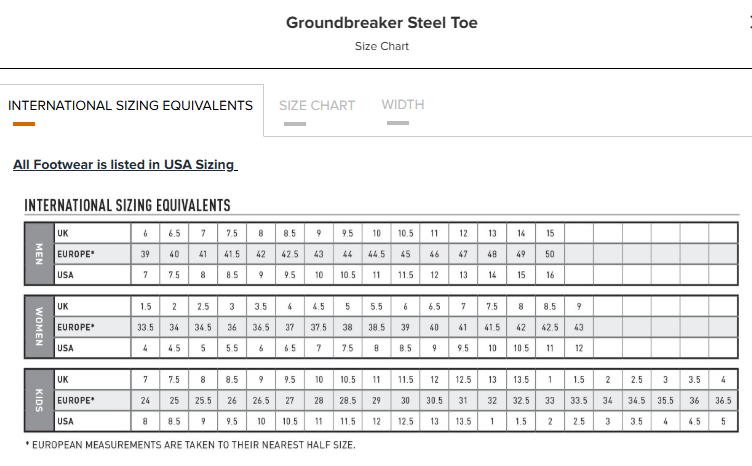The height and width of the screenshot is (466, 752).
Task: Select kids' Europe size 36.5 cell
Action: [x=723, y=400]
